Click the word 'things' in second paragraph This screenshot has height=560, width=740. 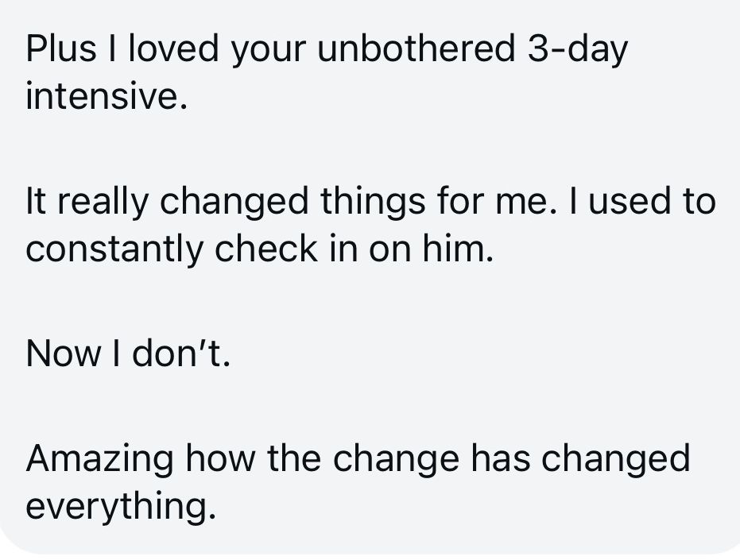coord(373,202)
